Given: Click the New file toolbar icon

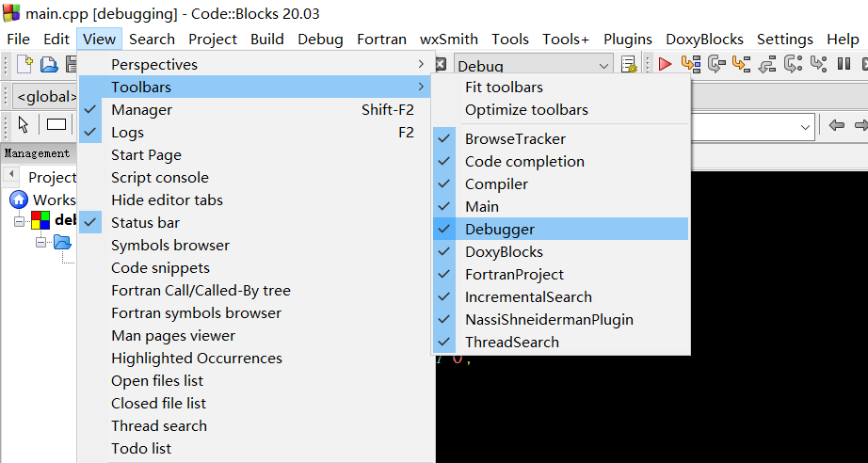Looking at the screenshot, I should [x=24, y=65].
